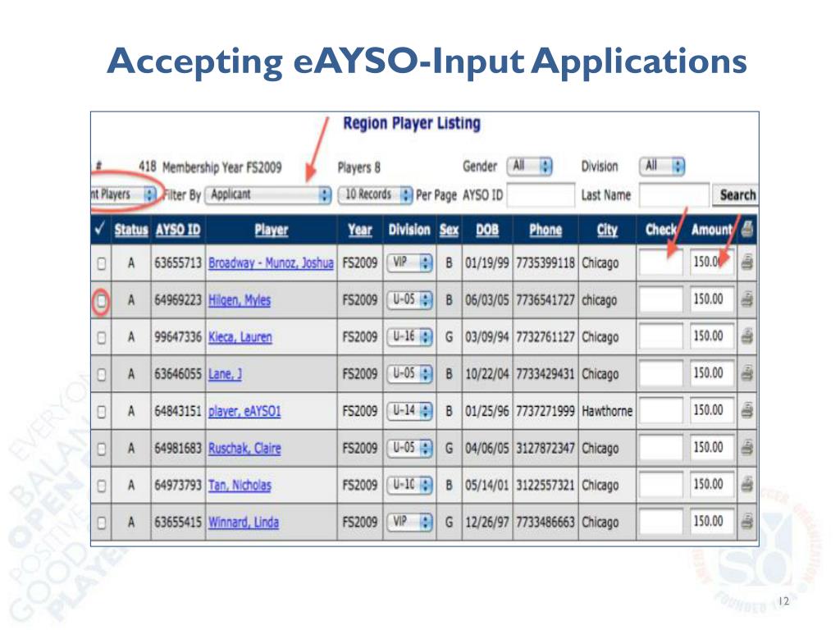Viewport: 840px width, 630px height.
Task: Print Winnard, Linda row
Action: click(x=747, y=521)
